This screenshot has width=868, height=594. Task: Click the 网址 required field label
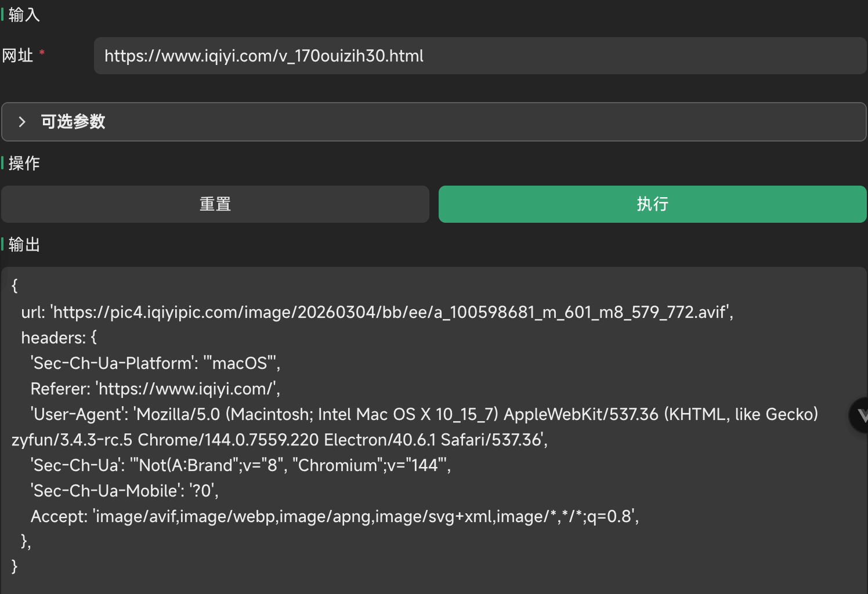tap(17, 56)
